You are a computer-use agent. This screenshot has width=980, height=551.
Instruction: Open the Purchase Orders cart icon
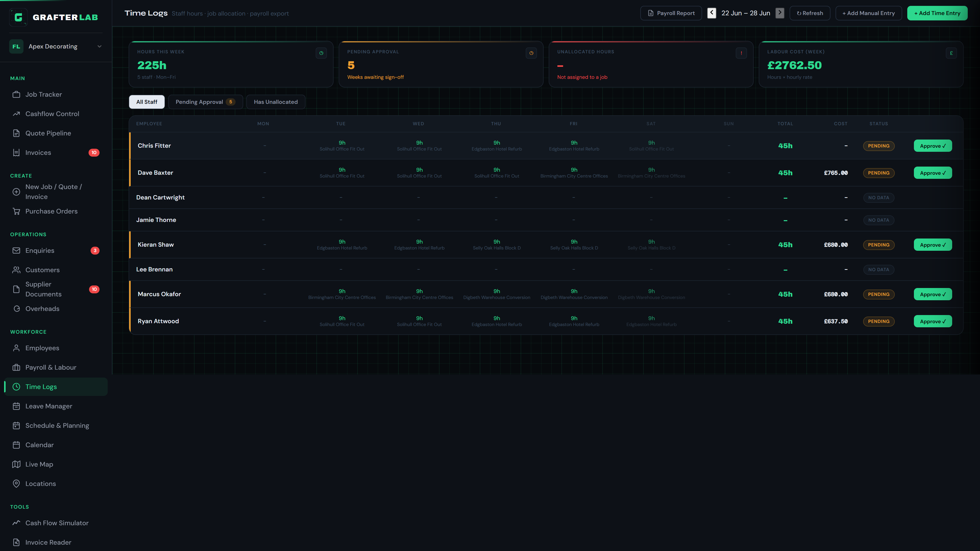[x=16, y=211]
